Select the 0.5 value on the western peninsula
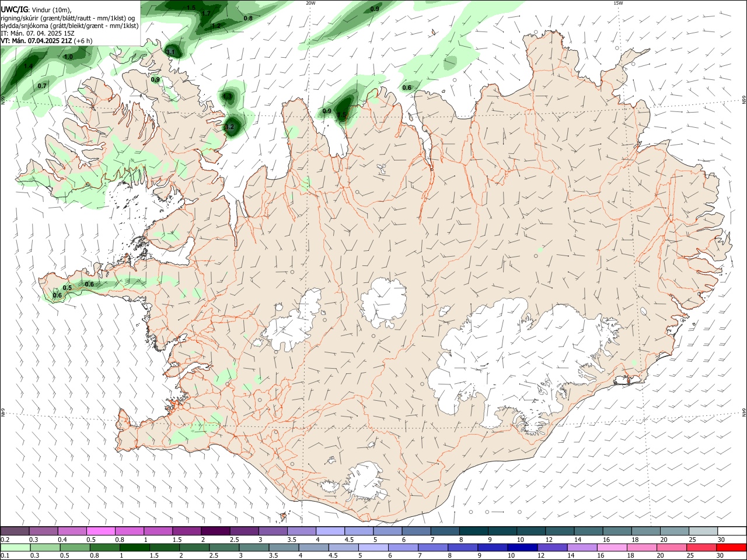 pos(67,288)
